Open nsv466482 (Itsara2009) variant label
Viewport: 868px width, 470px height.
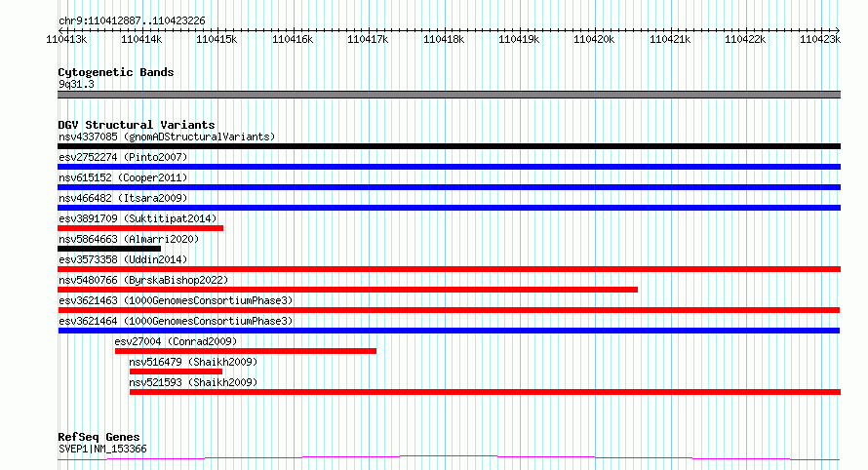(123, 198)
